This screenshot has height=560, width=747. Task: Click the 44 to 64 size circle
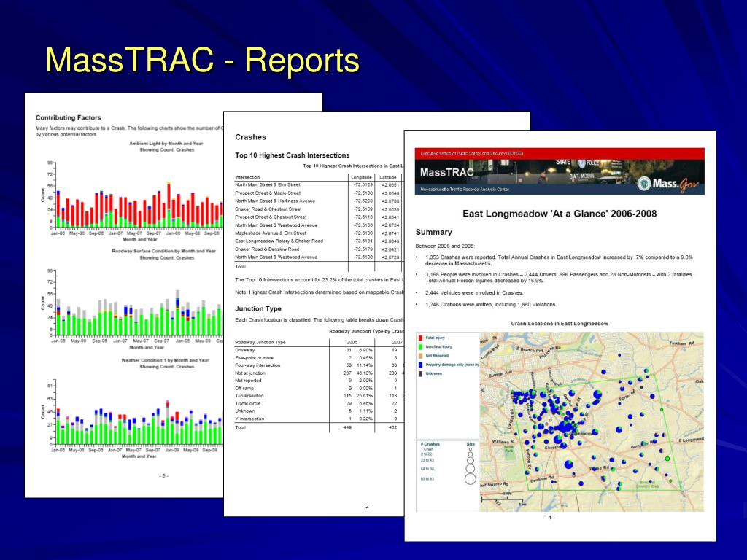[x=471, y=469]
